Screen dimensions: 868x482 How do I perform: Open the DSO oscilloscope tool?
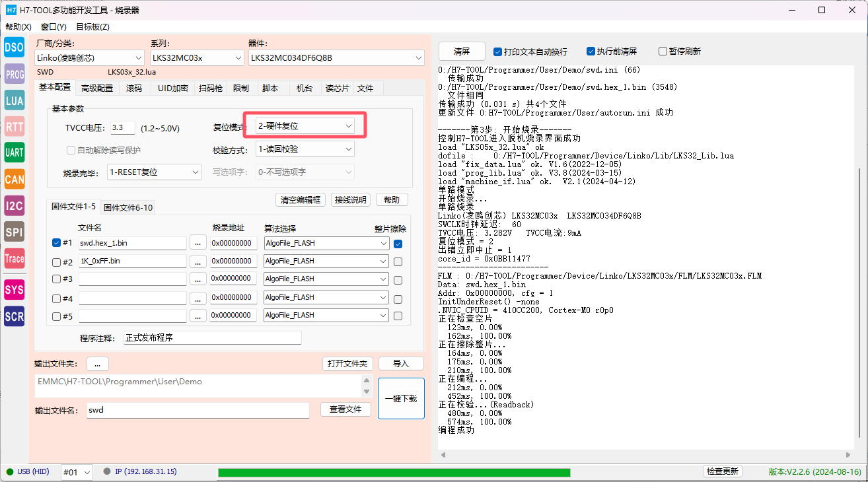(x=15, y=47)
